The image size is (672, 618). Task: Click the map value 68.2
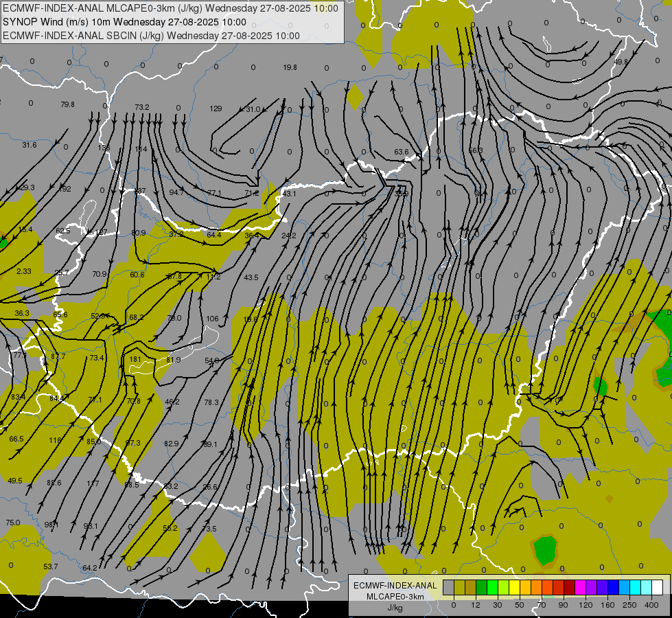[x=137, y=317]
